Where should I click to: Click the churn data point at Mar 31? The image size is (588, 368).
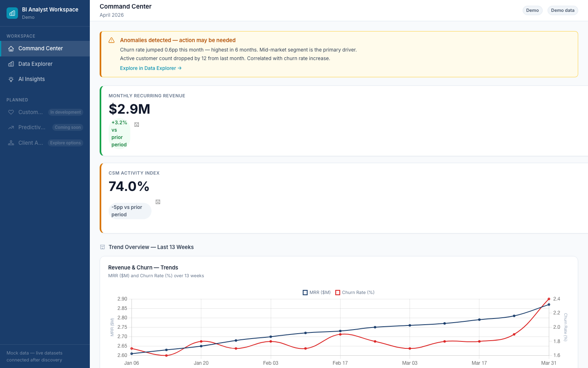[549, 299]
